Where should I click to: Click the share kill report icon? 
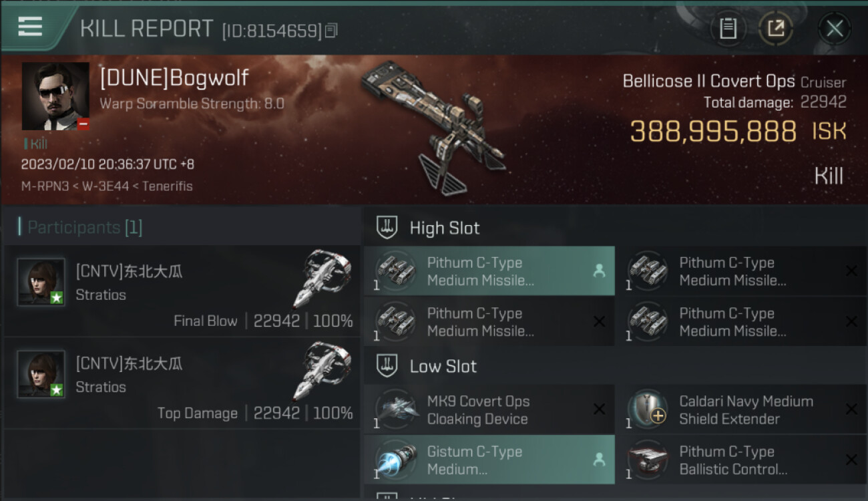776,29
